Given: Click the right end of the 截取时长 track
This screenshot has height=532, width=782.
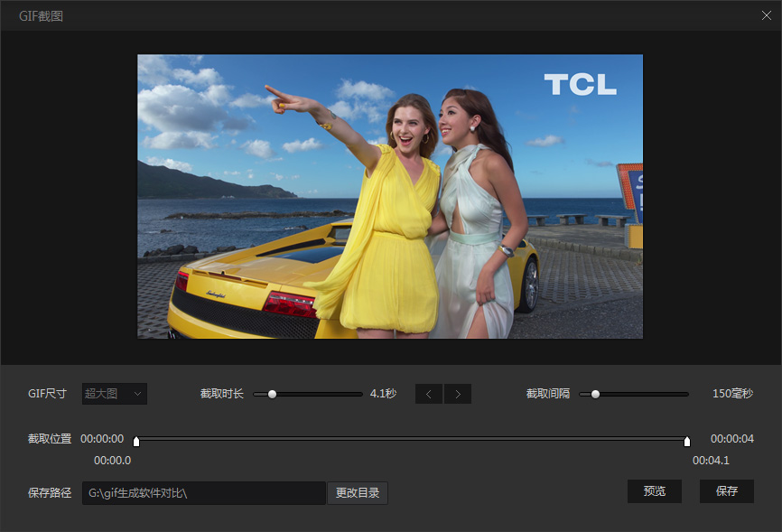Looking at the screenshot, I should click(x=359, y=394).
